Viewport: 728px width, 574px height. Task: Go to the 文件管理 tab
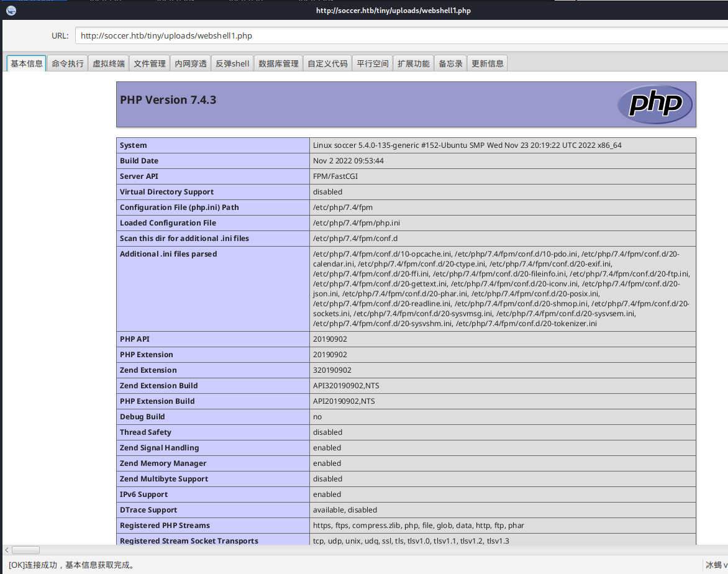click(150, 63)
